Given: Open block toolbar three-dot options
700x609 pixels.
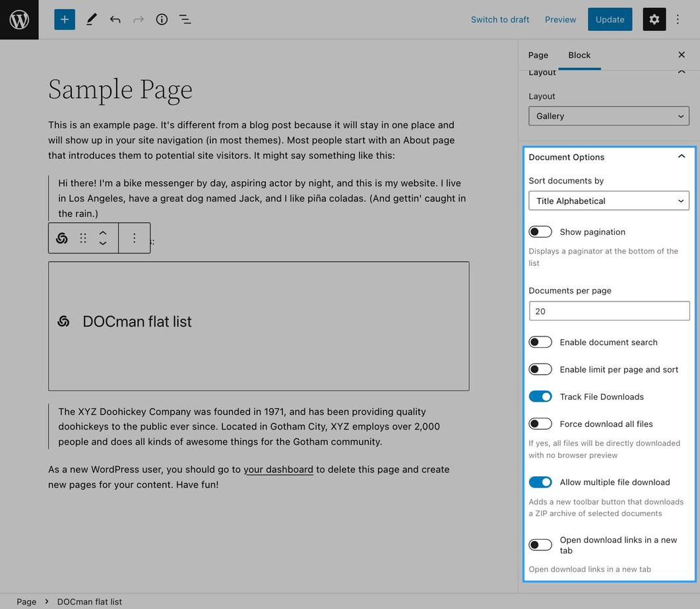Looking at the screenshot, I should [x=134, y=238].
